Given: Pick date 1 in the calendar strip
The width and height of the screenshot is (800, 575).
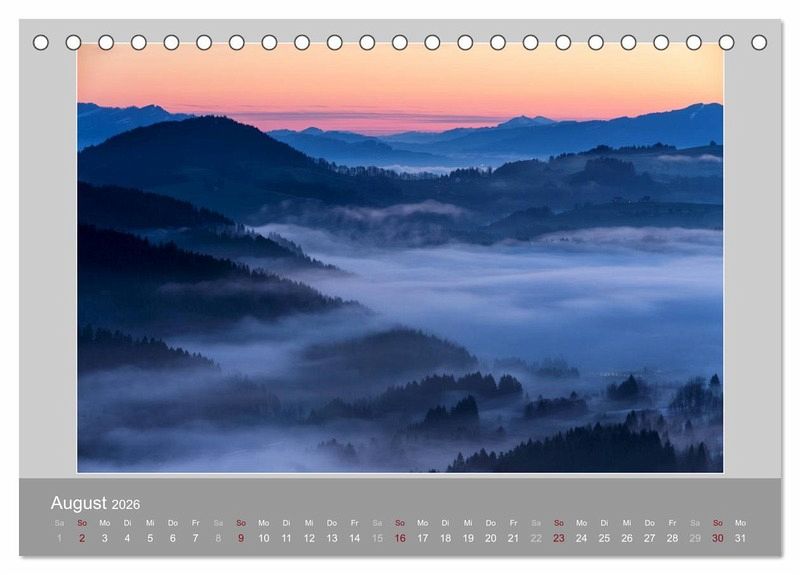Looking at the screenshot, I should 59,538.
